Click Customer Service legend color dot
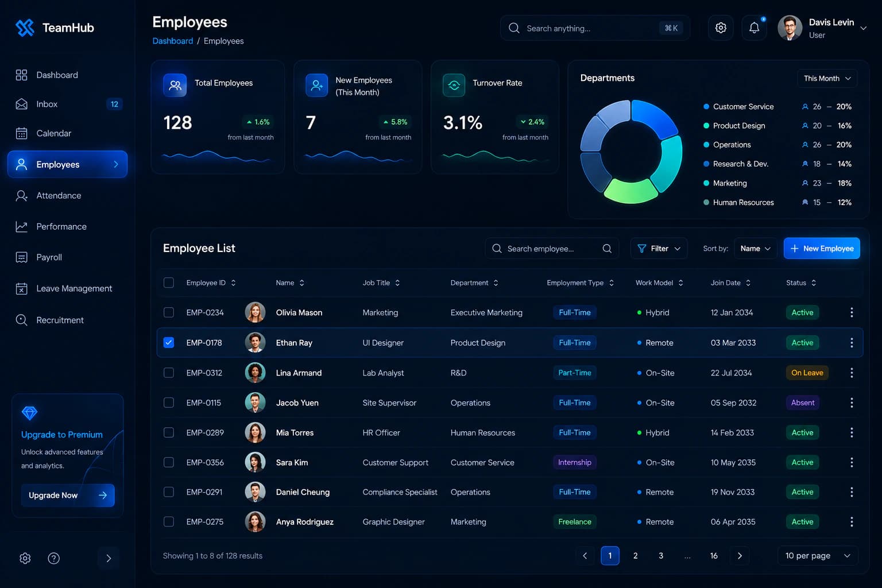The width and height of the screenshot is (882, 588). coord(706,107)
